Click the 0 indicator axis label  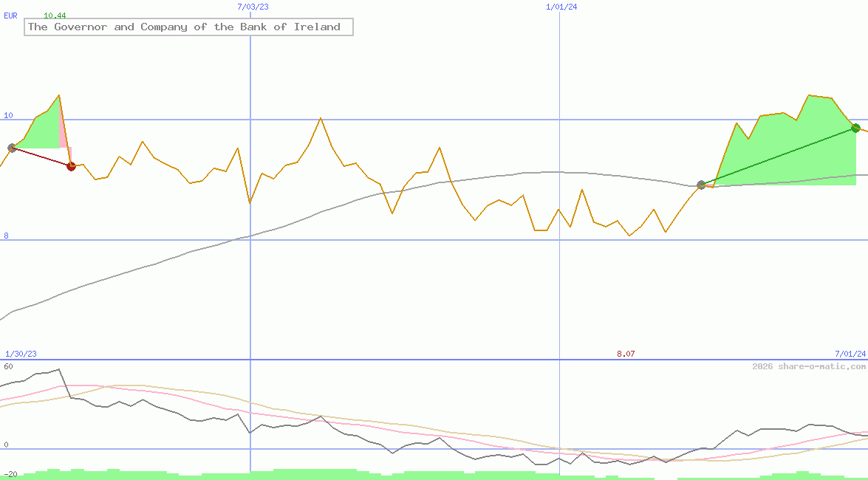click(x=6, y=445)
